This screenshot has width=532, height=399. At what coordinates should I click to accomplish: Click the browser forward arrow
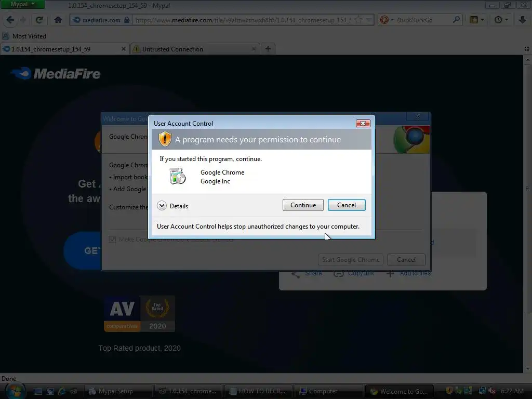coord(23,20)
